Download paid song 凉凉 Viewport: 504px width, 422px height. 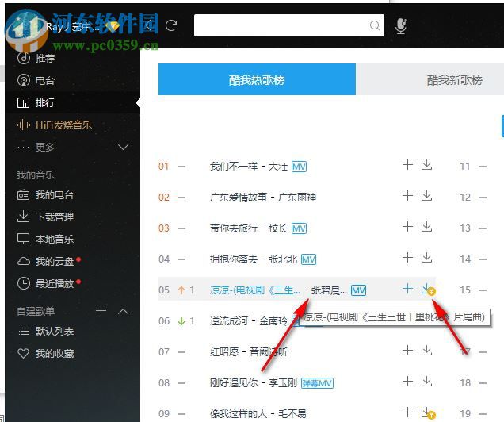point(427,290)
